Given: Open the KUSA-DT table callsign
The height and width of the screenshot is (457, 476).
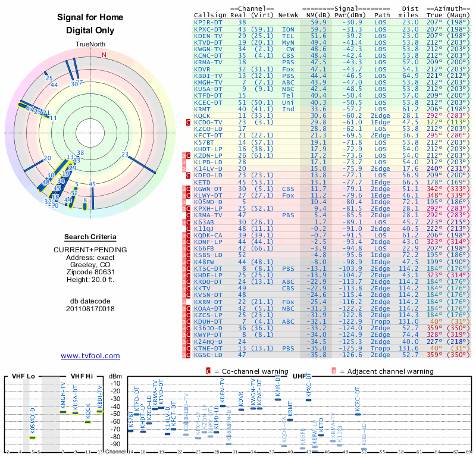Looking at the screenshot, I should [208, 89].
